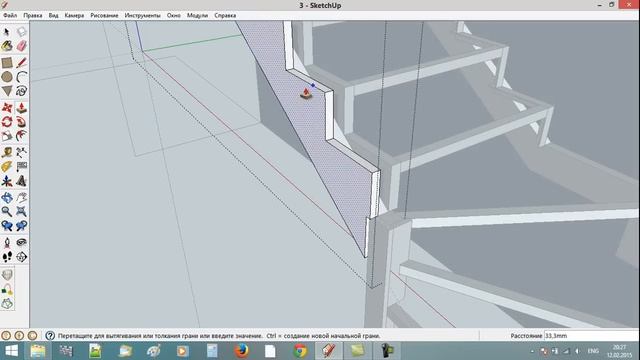Open the Правка menu
Viewport: 640px width, 360px height.
coord(33,16)
